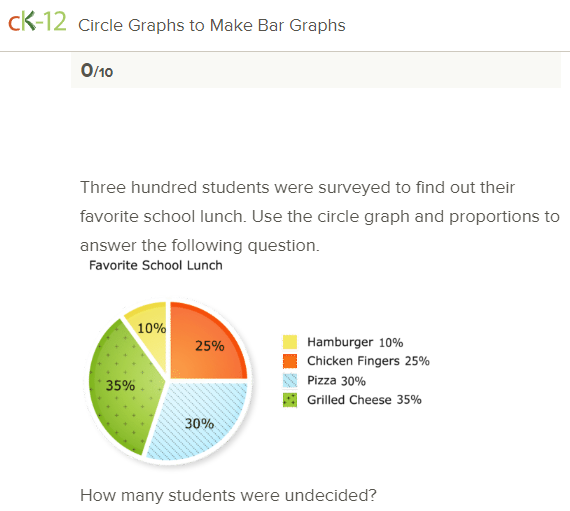Click the Chicken Fingers 25% legend label

[368, 361]
